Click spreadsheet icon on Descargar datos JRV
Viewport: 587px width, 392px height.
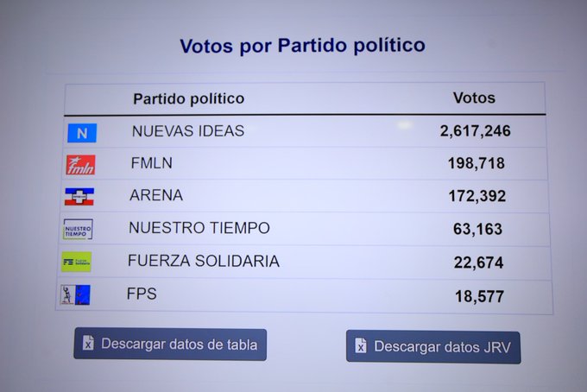tap(361, 346)
